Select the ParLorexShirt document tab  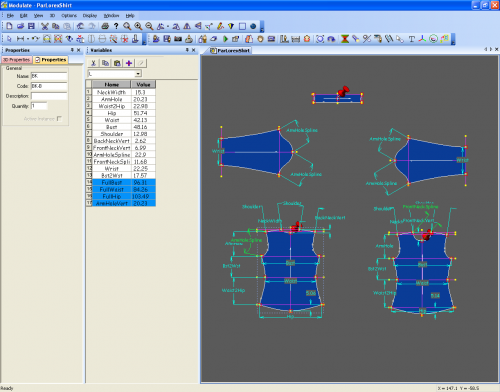click(x=230, y=51)
